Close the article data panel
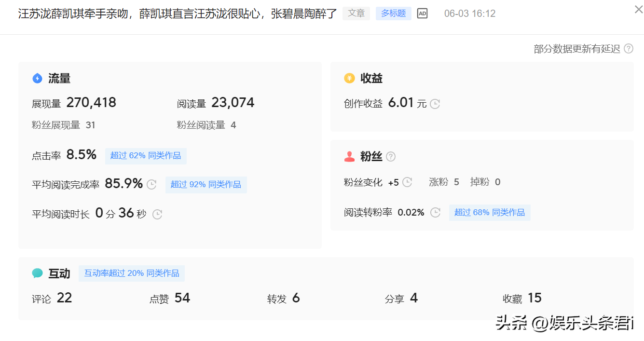 pos(638,9)
